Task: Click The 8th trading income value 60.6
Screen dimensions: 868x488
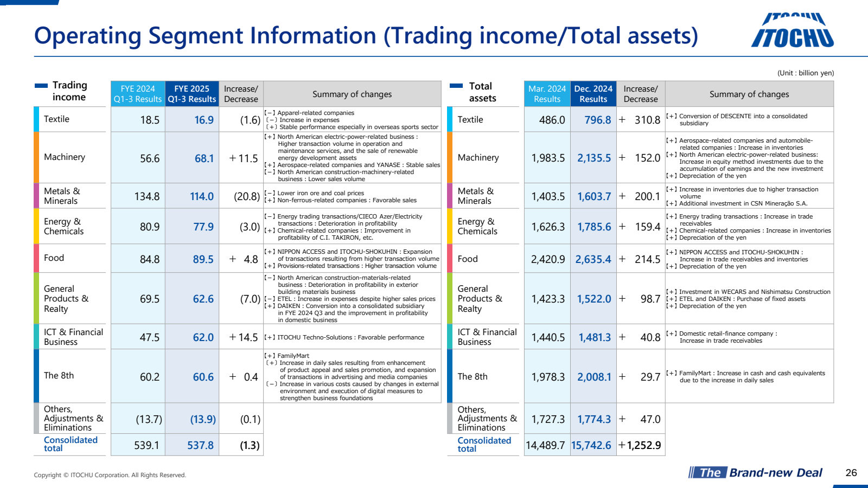Action: 203,377
